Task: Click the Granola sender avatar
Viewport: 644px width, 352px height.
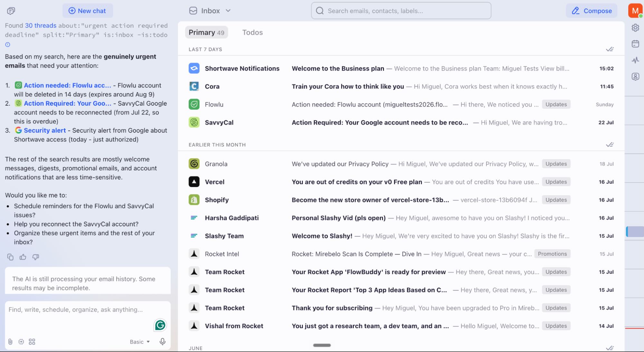Action: [x=194, y=164]
